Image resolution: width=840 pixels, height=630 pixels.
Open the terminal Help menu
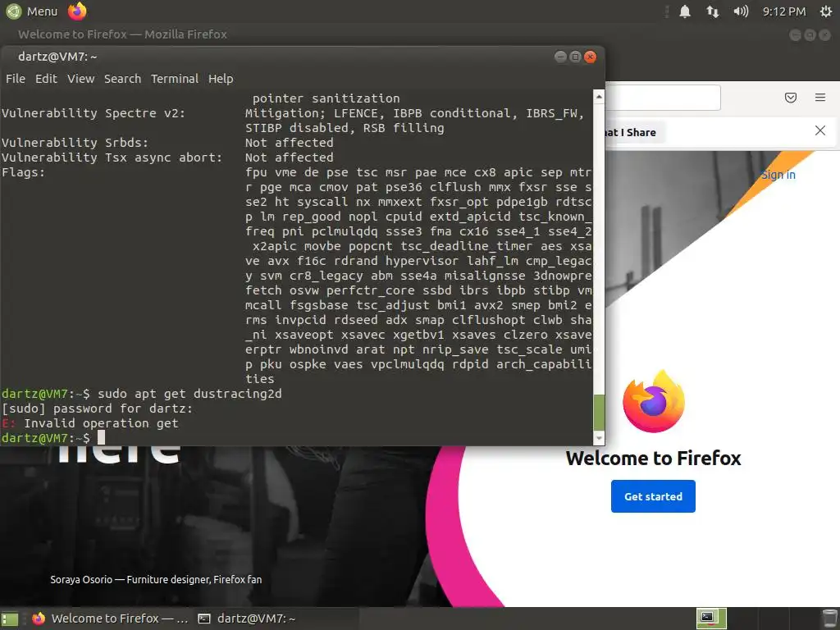coord(221,79)
